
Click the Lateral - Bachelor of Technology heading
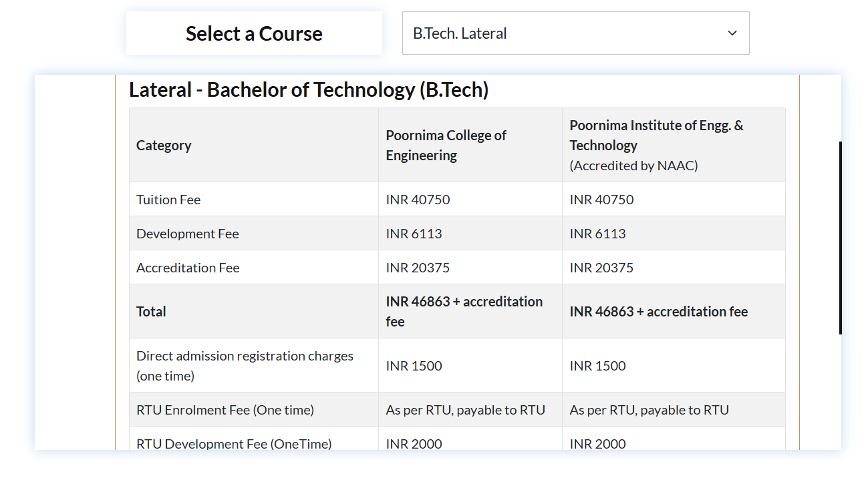[309, 89]
